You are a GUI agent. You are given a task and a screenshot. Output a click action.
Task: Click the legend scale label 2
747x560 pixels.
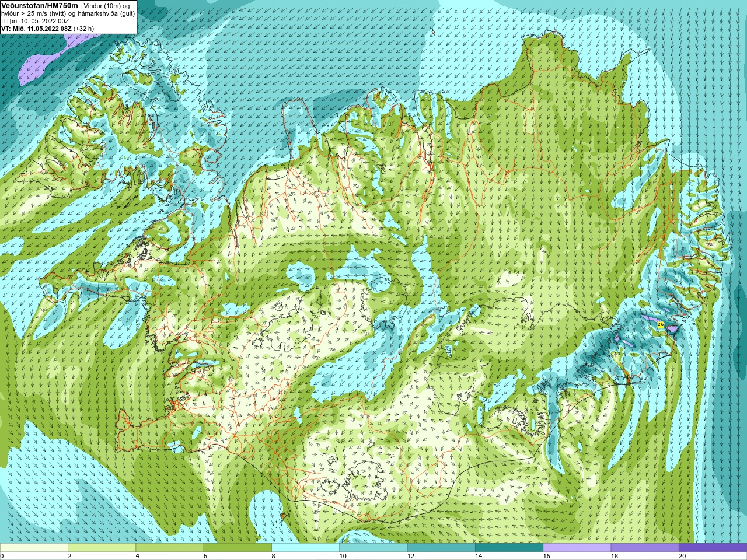[x=69, y=556]
